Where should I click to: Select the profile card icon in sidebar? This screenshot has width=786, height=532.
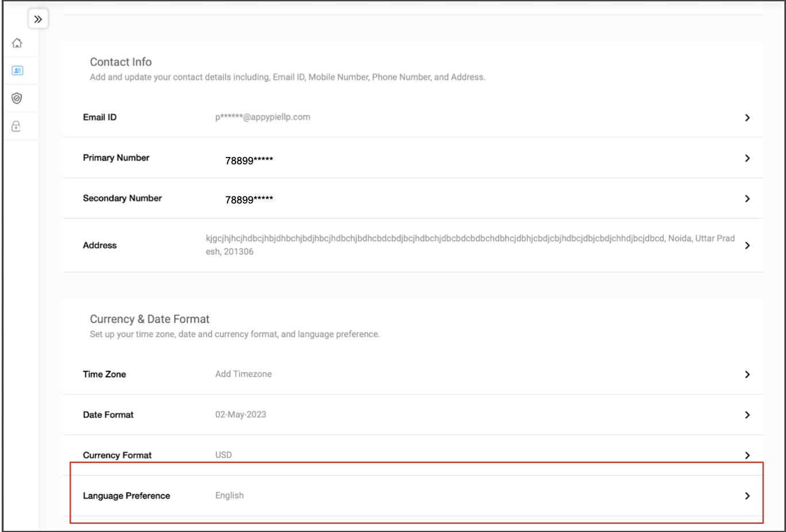coord(17,71)
